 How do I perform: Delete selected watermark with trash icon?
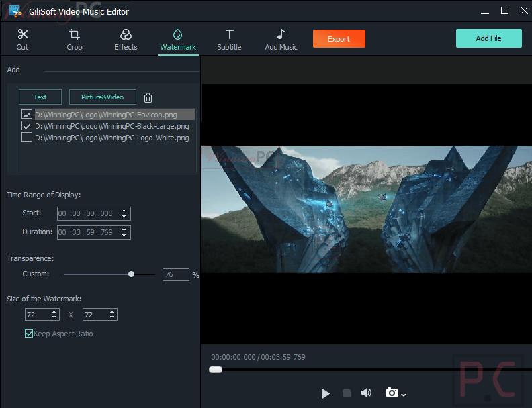tap(148, 97)
